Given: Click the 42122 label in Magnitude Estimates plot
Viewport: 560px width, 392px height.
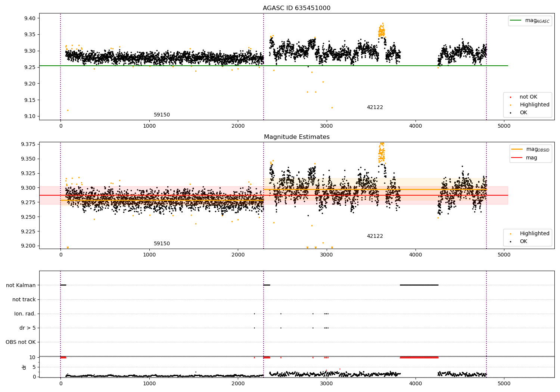Looking at the screenshot, I should click(375, 236).
